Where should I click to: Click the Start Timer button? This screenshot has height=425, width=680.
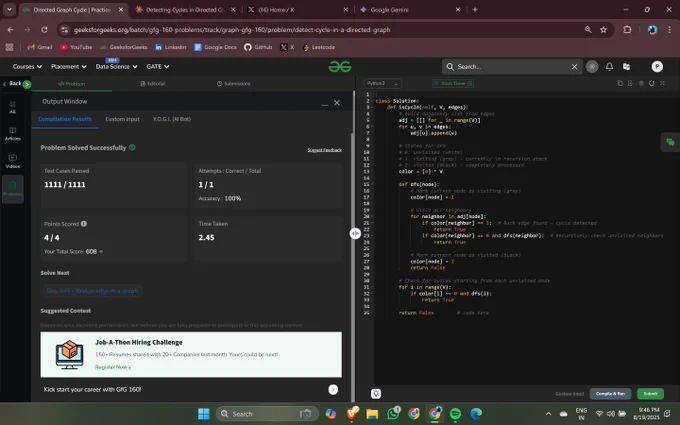pyautogui.click(x=453, y=83)
